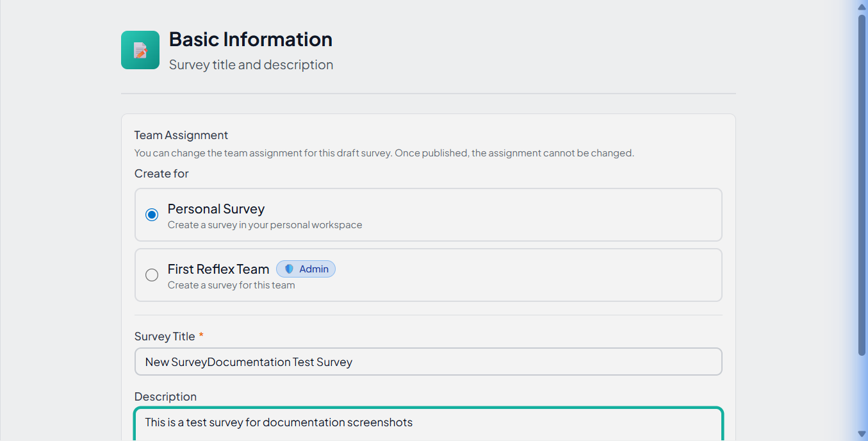Select the Personal Survey radio button
Image resolution: width=868 pixels, height=441 pixels.
152,215
